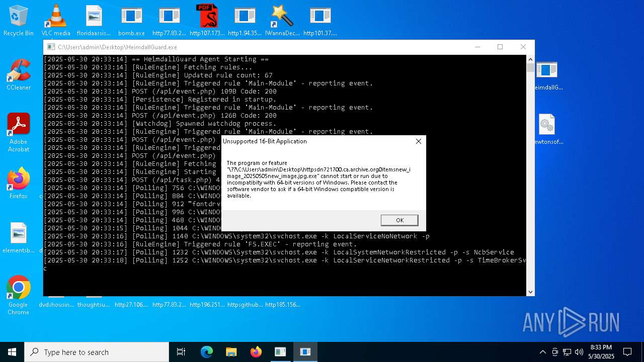Viewport: 644px width, 362px height.
Task: Open the notification center icon
Action: click(627, 352)
